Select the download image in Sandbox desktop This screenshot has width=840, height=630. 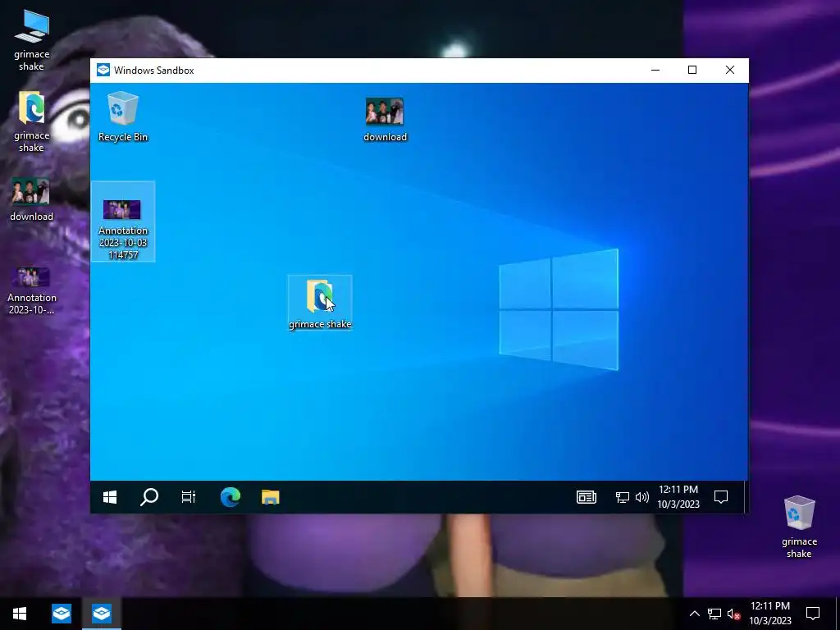(x=385, y=119)
